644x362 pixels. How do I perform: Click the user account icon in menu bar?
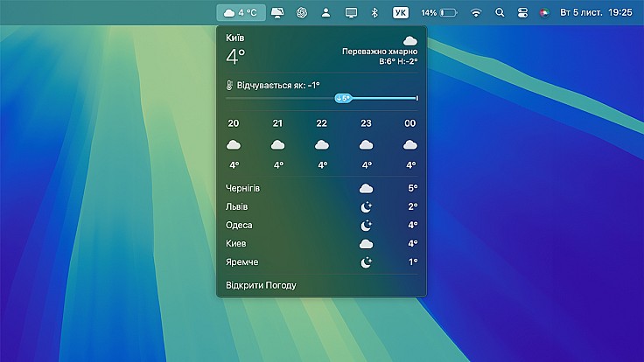coord(325,13)
